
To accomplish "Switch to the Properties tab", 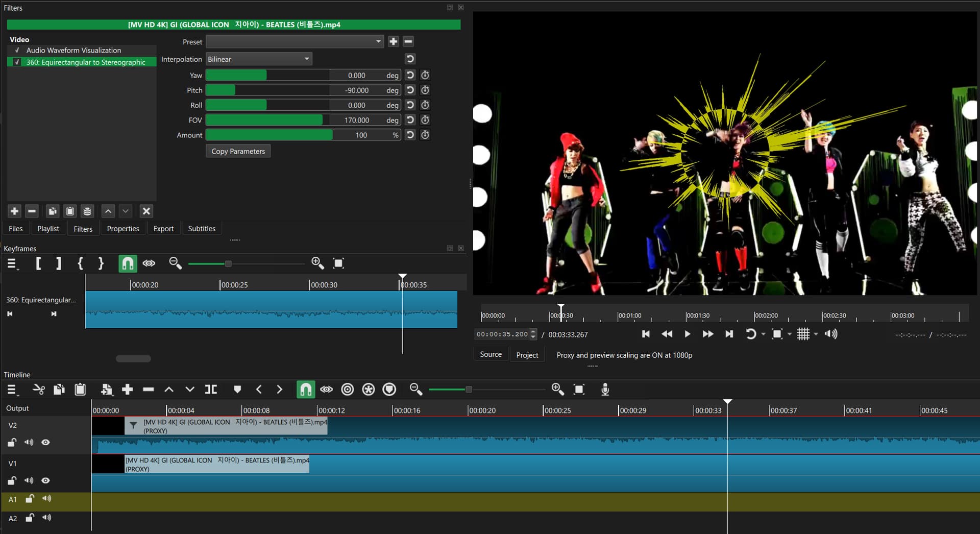I will click(122, 229).
